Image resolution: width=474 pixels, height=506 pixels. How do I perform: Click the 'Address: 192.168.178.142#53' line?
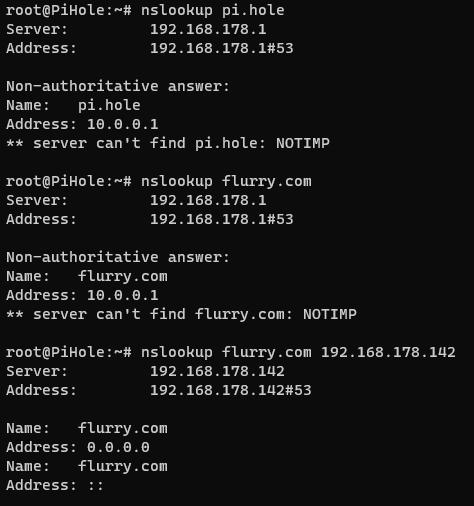pos(159,390)
